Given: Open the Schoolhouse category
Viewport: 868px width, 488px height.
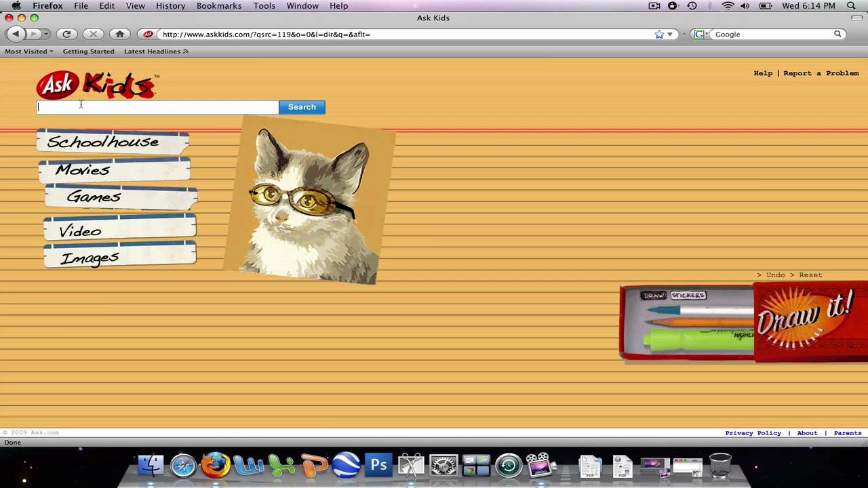Looking at the screenshot, I should click(x=113, y=142).
